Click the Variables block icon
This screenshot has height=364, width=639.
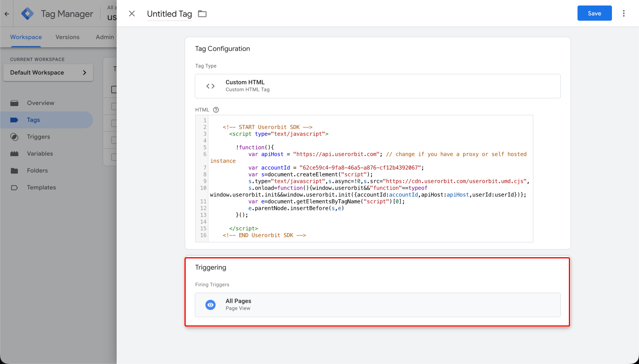14,154
